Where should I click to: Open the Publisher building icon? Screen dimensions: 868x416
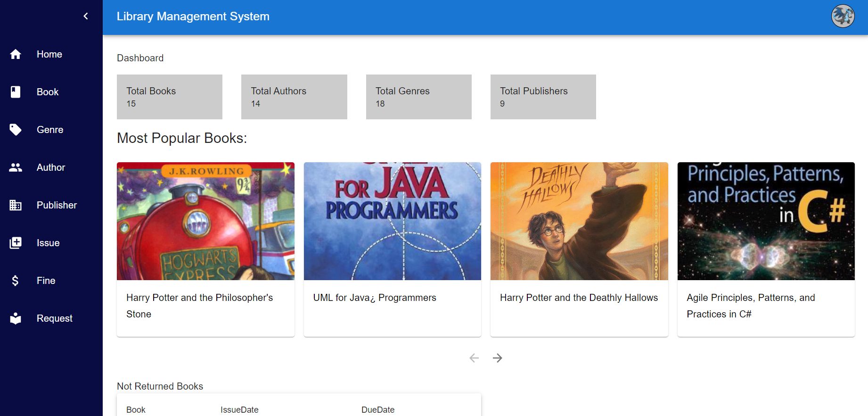(16, 205)
